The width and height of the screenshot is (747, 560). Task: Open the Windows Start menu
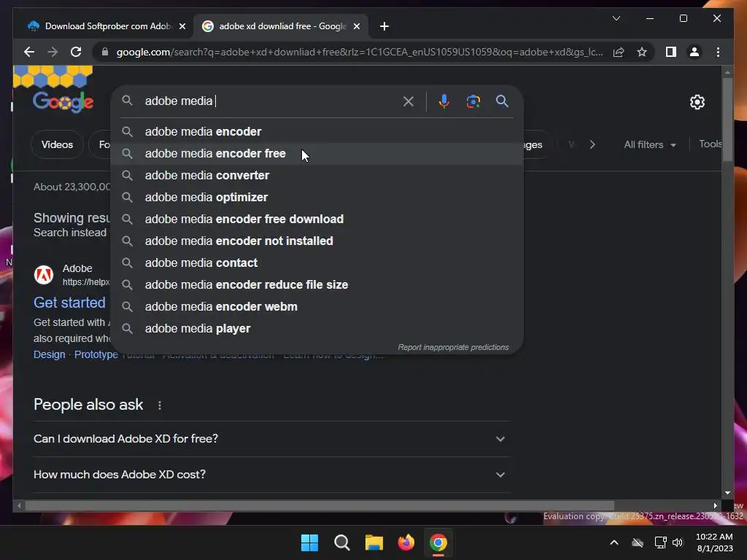point(309,542)
